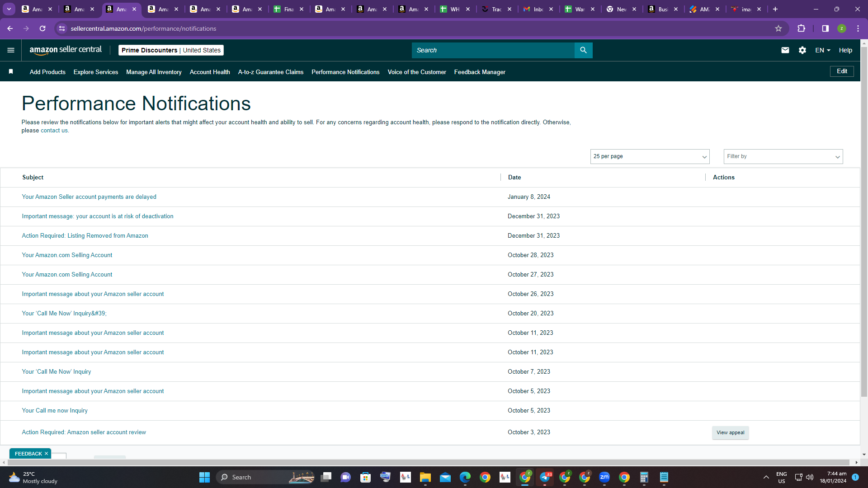The height and width of the screenshot is (488, 868).
Task: Open Voice of the Customer
Action: [x=417, y=72]
